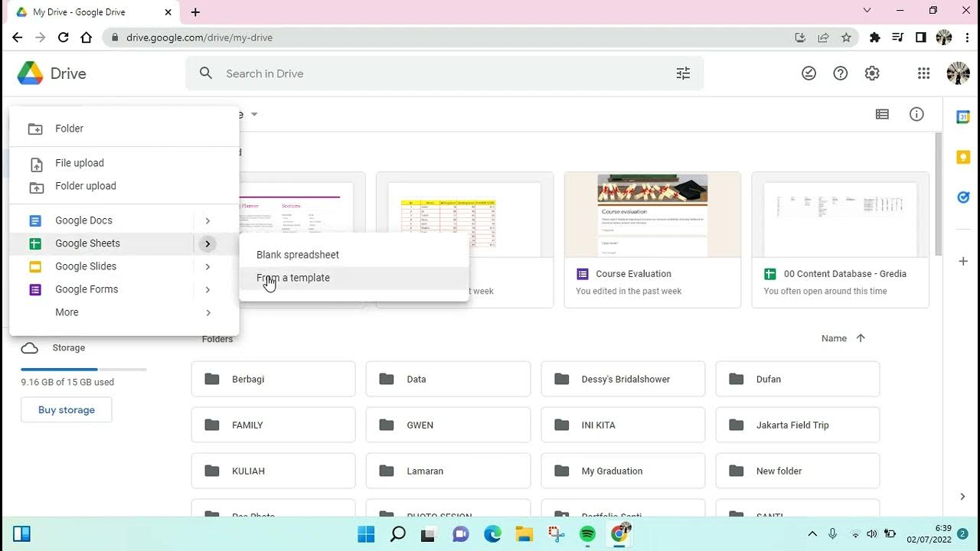This screenshot has width=980, height=551.
Task: Open the My Graduation folder
Action: pyautogui.click(x=622, y=471)
